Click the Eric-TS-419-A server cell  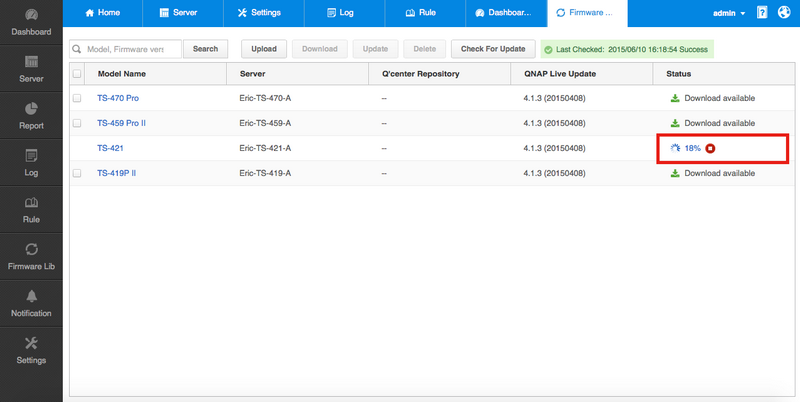point(265,173)
